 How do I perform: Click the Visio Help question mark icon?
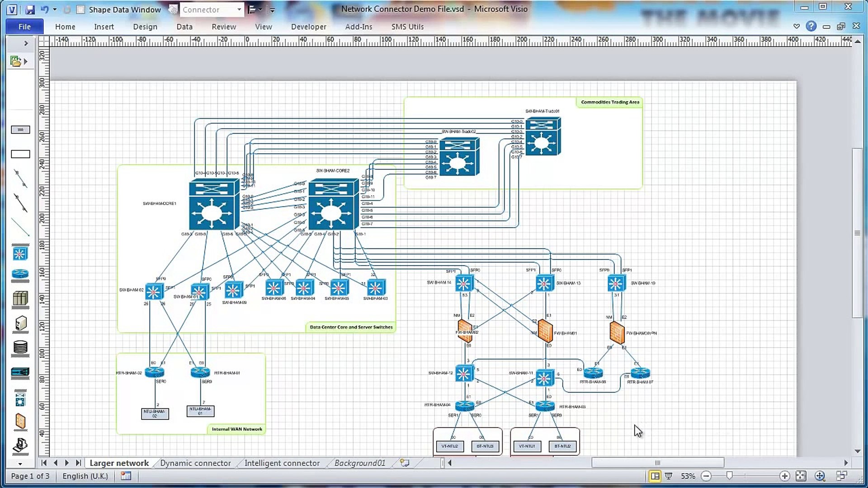pyautogui.click(x=811, y=26)
